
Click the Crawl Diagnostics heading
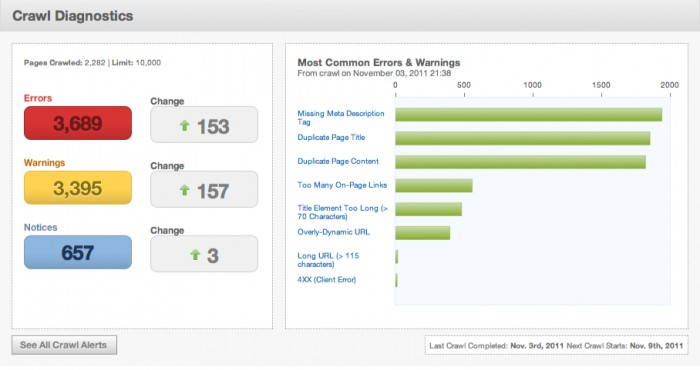(x=73, y=16)
